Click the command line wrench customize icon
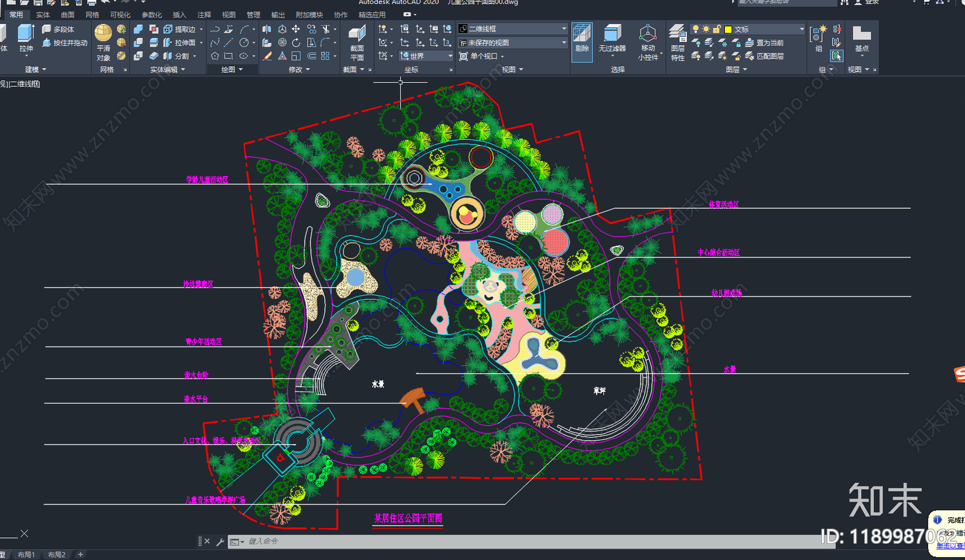The width and height of the screenshot is (965, 560). (x=220, y=541)
